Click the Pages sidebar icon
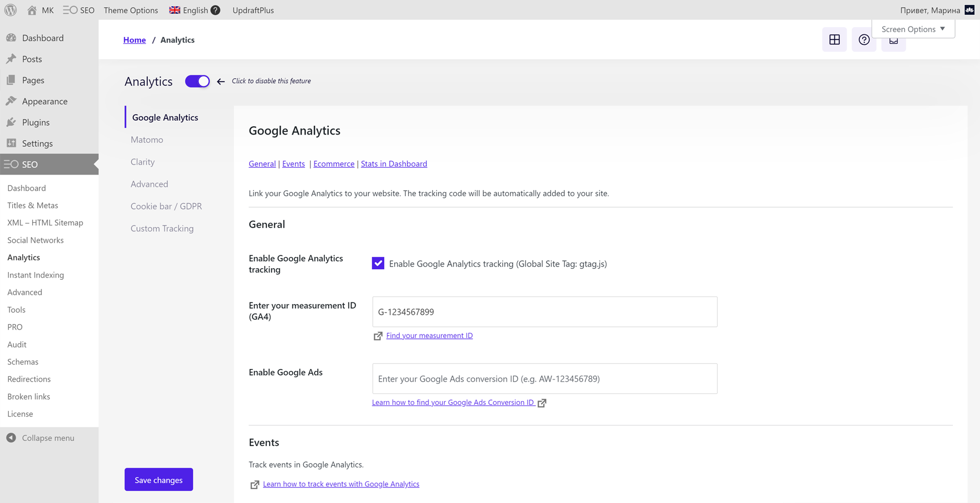The image size is (980, 503). click(11, 80)
